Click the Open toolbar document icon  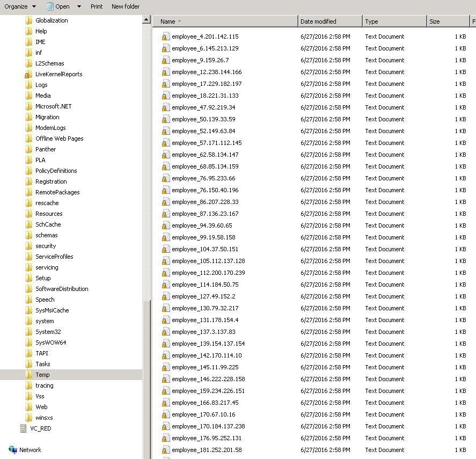pyautogui.click(x=49, y=6)
